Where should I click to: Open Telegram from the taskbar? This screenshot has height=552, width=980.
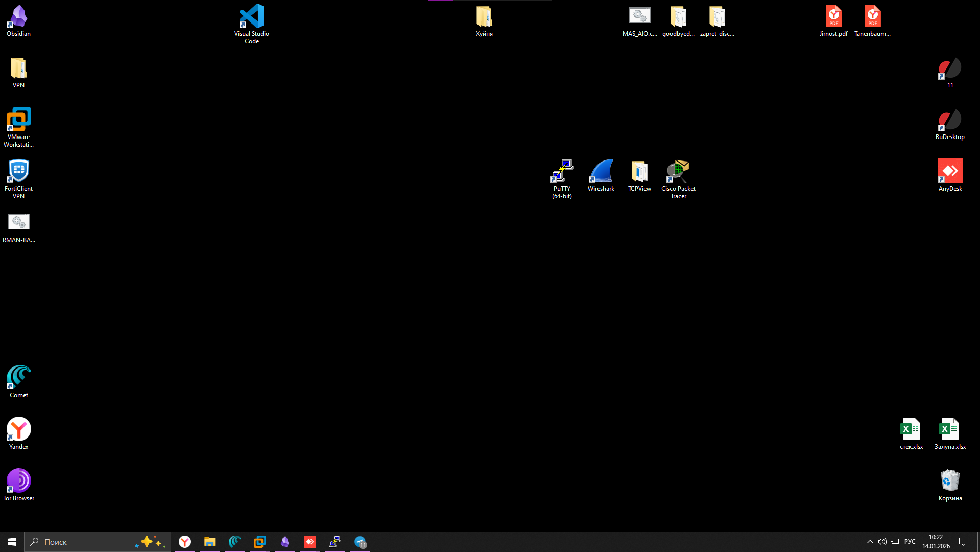point(360,542)
